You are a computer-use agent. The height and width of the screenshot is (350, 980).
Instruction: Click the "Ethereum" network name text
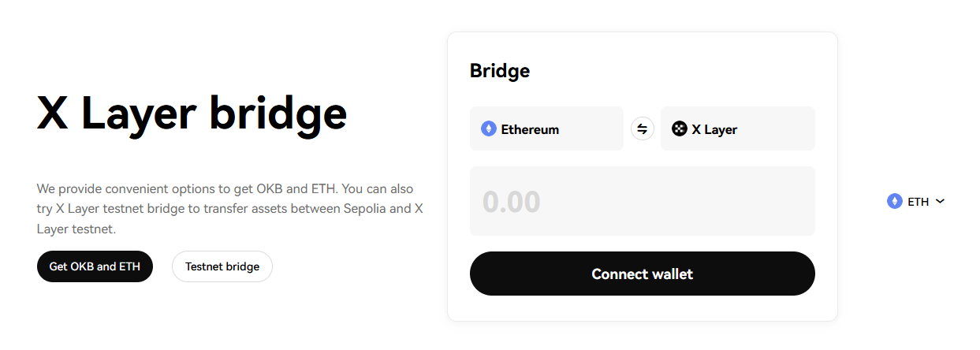click(530, 129)
